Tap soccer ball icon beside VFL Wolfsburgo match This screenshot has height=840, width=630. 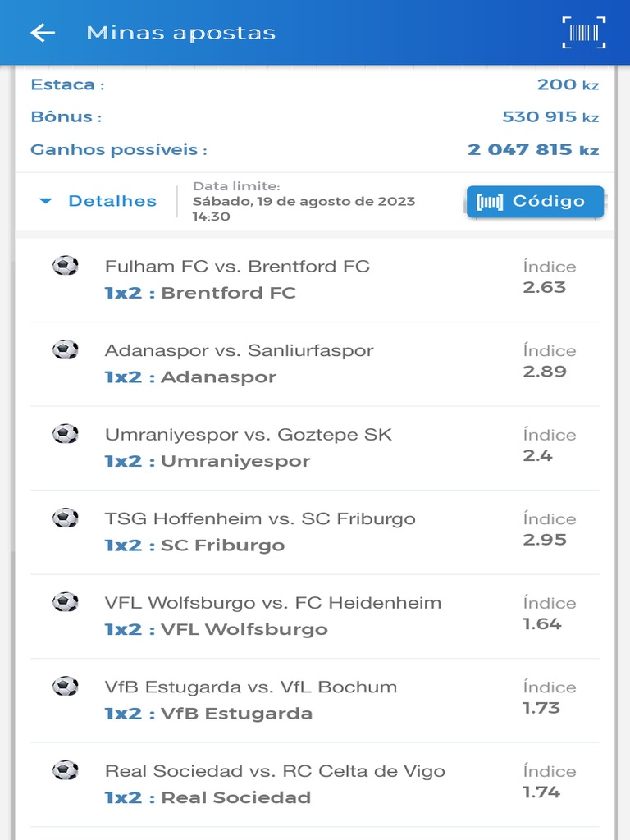click(x=66, y=602)
